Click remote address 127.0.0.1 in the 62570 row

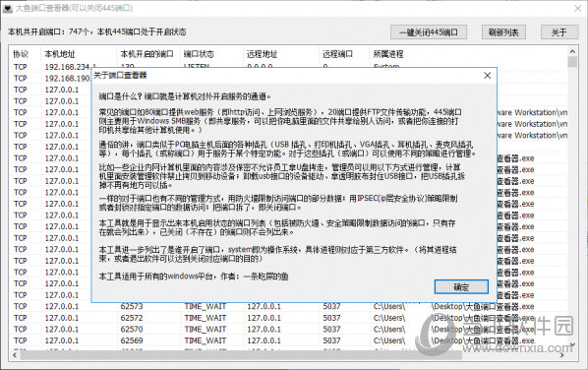[x=264, y=329]
